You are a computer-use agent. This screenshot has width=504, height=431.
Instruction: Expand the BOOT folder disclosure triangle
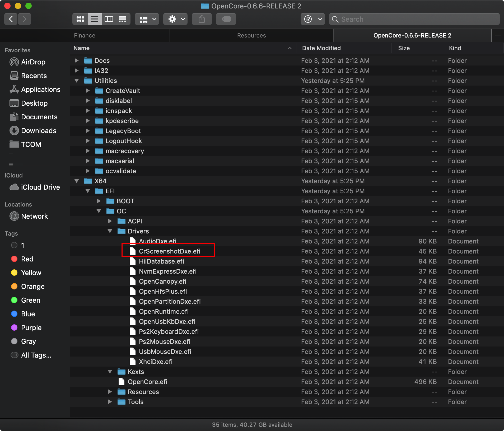click(99, 201)
